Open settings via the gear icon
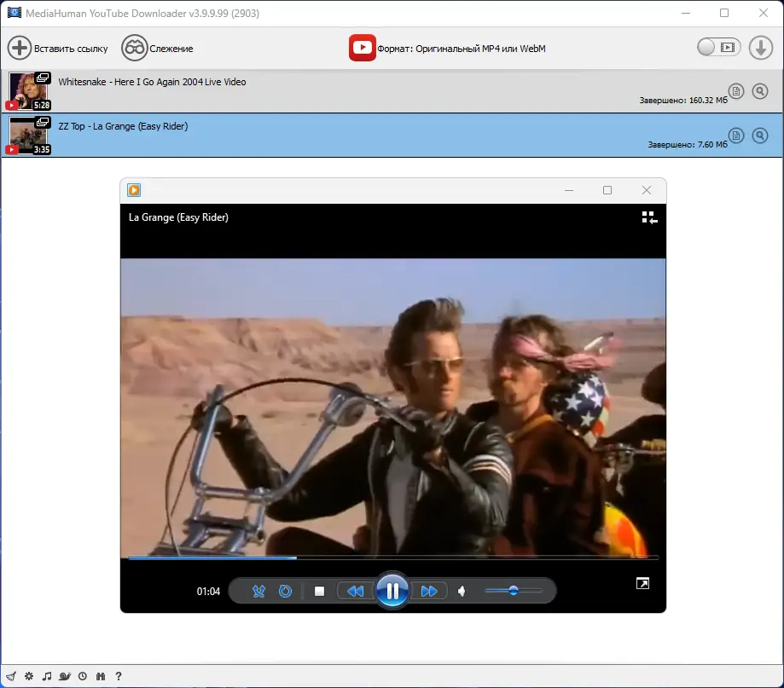The width and height of the screenshot is (784, 688). [29, 676]
